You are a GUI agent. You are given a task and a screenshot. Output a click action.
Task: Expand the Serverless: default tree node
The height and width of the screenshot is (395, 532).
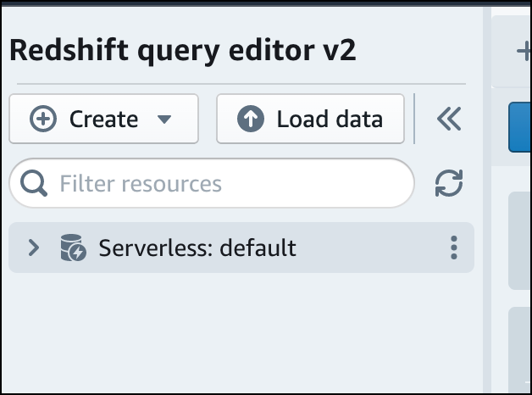[x=34, y=248]
